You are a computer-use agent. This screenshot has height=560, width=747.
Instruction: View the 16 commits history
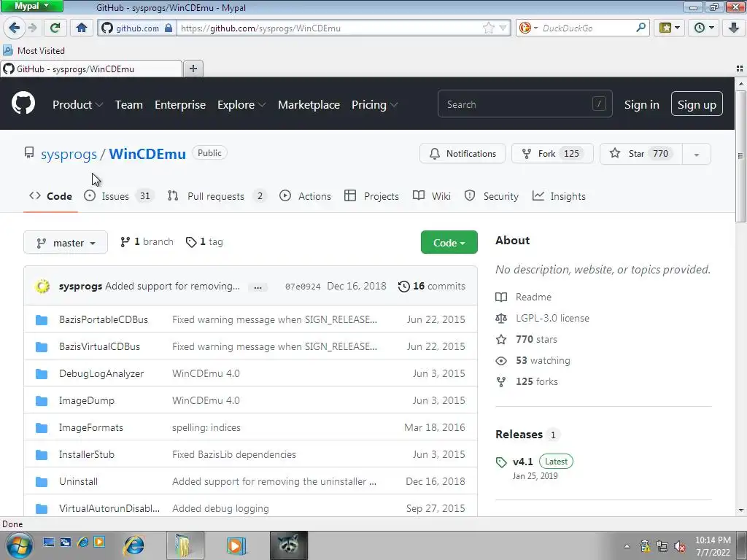[432, 286]
